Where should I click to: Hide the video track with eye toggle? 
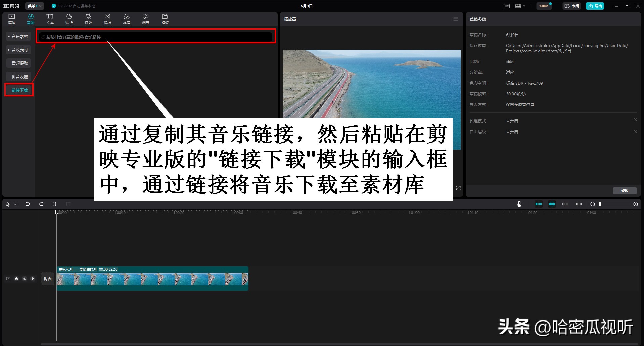(x=24, y=279)
